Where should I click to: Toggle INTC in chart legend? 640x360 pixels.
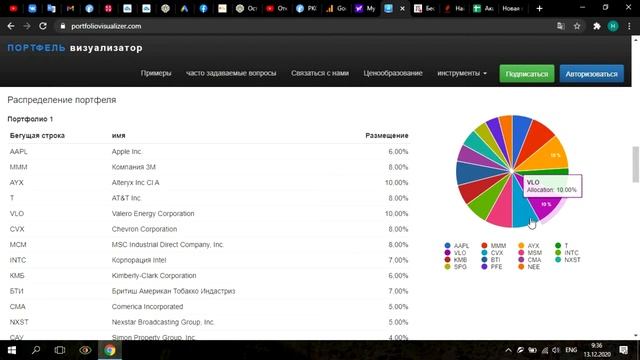(567, 253)
